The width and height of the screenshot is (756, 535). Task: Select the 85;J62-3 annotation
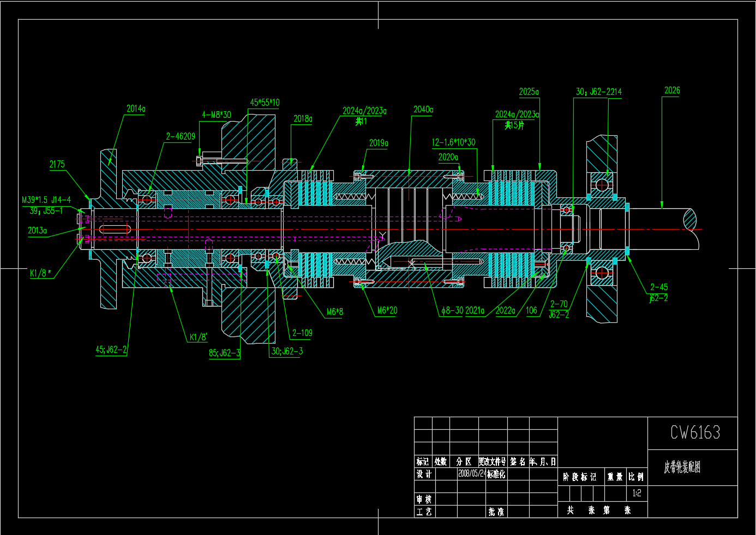(224, 353)
